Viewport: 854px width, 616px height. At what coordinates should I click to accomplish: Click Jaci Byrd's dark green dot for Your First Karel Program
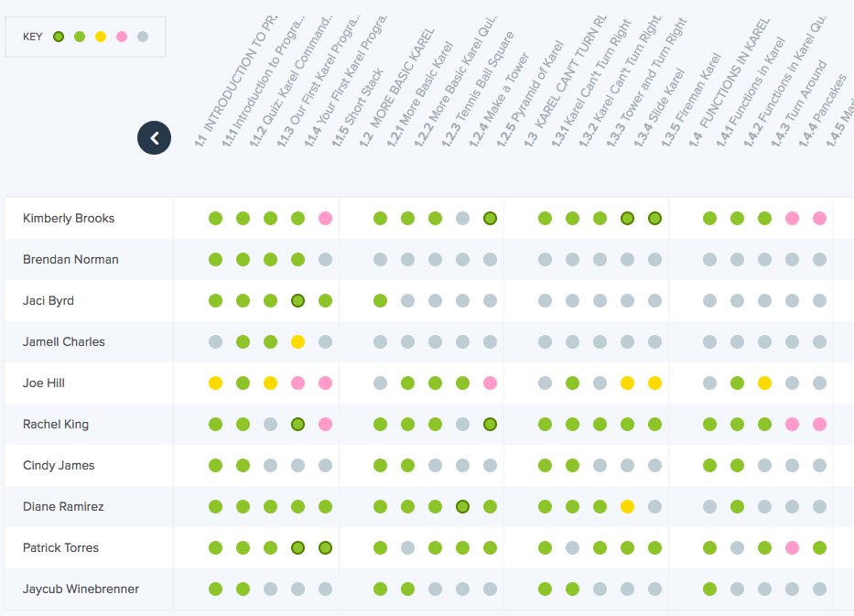point(297,300)
